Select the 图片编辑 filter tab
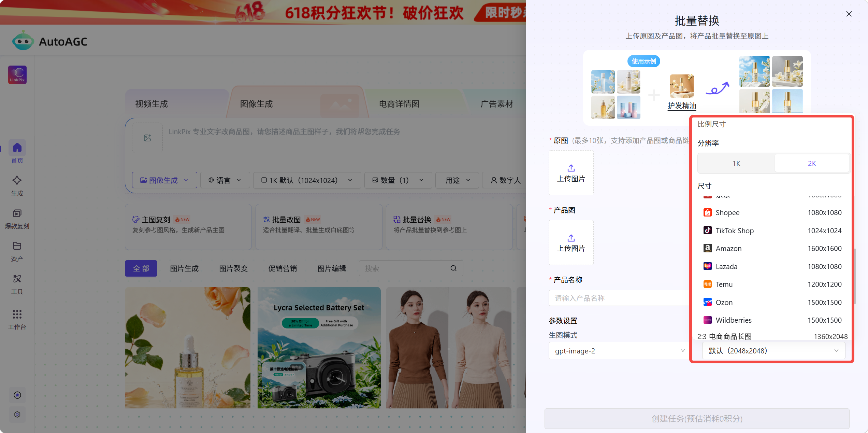 point(332,268)
